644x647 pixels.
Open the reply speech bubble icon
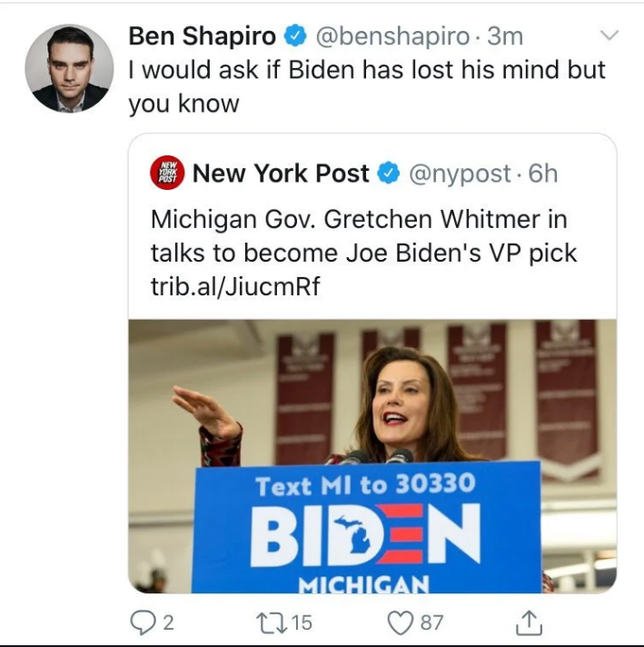point(144,622)
